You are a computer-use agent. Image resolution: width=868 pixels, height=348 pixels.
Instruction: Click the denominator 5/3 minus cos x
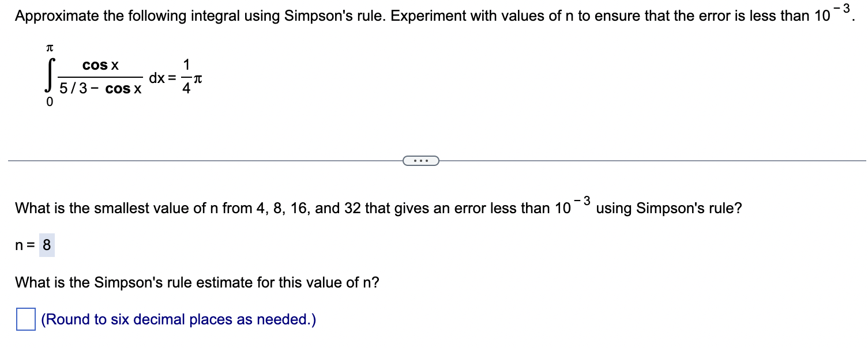100,89
